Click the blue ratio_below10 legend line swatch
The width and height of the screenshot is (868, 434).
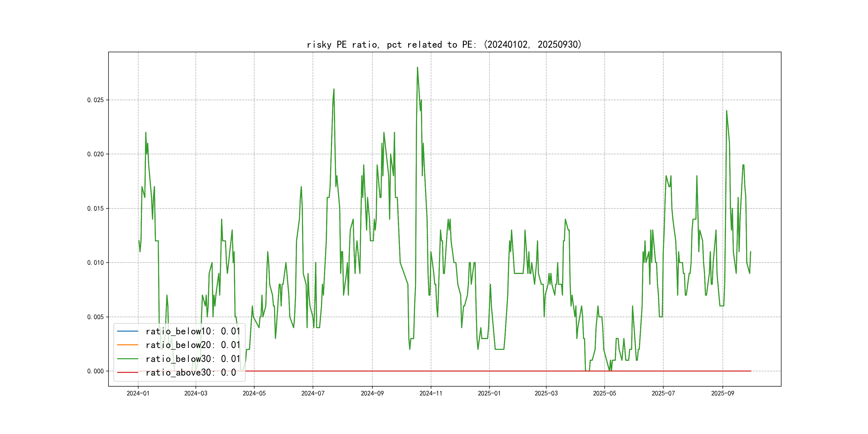click(127, 331)
